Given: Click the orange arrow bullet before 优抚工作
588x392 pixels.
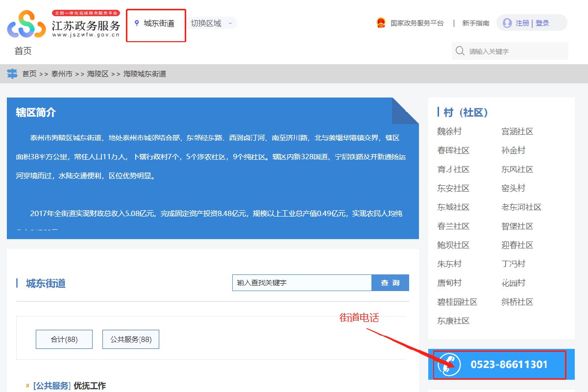Looking at the screenshot, I should [x=27, y=386].
